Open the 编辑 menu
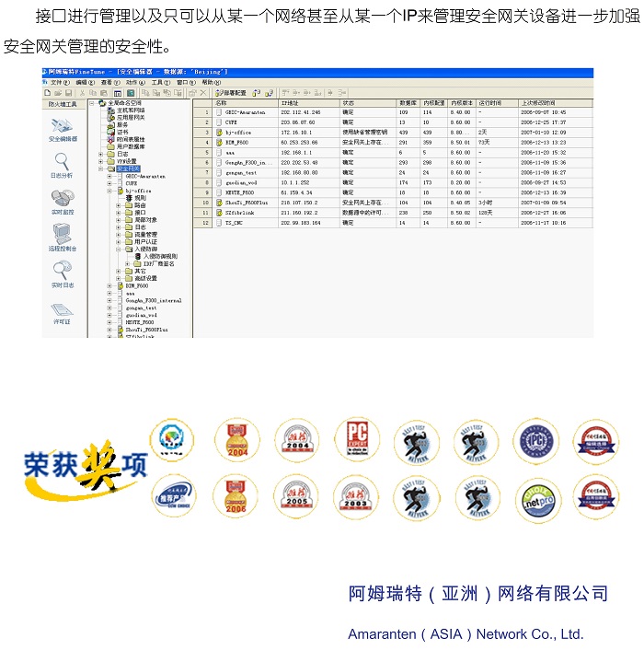Image resolution: width=644 pixels, height=650 pixels. (x=86, y=83)
